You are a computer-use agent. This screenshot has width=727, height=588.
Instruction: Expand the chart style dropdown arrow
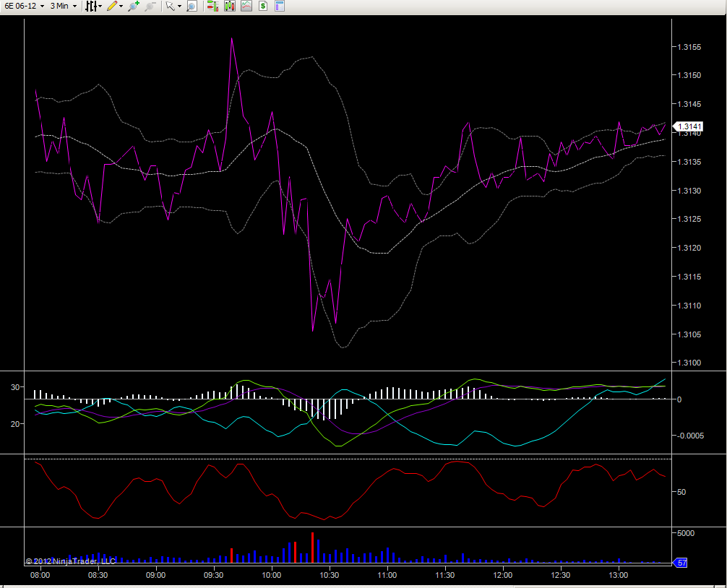100,6
